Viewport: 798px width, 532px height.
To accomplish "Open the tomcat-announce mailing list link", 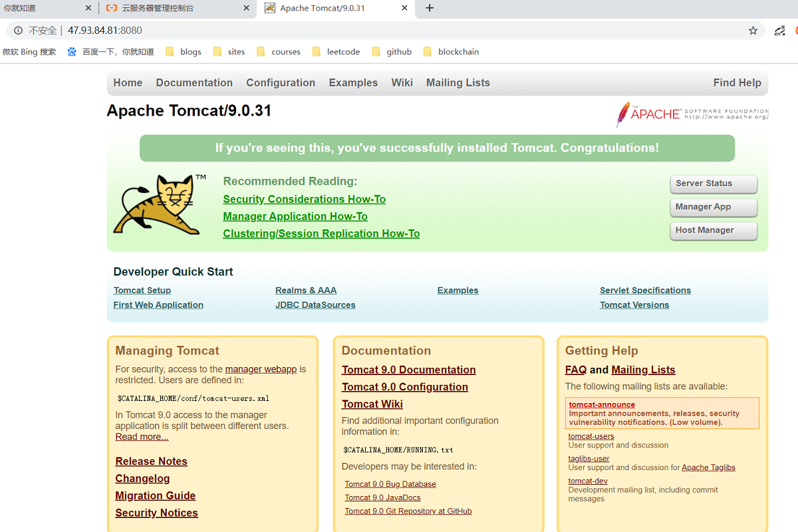I will (x=602, y=405).
